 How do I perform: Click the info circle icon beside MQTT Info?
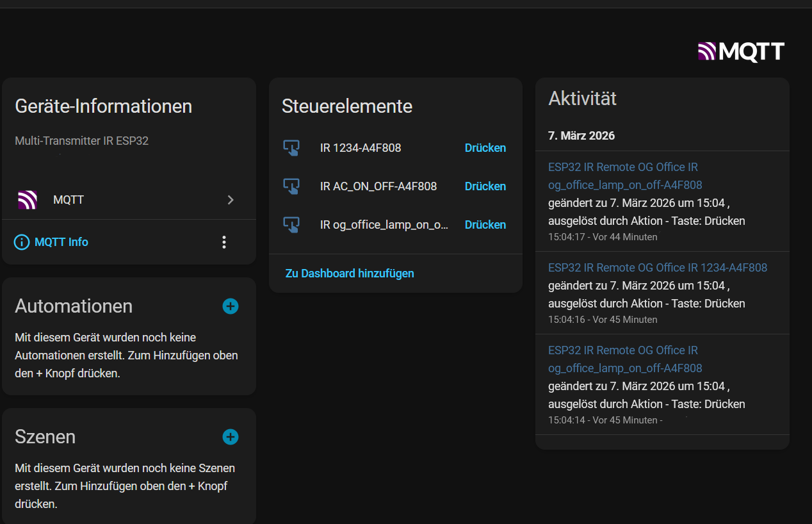click(22, 242)
